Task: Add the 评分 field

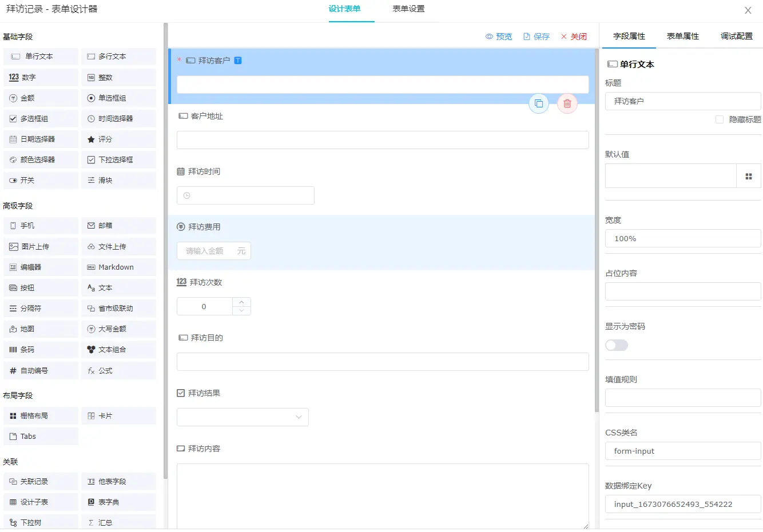Action: [x=118, y=139]
